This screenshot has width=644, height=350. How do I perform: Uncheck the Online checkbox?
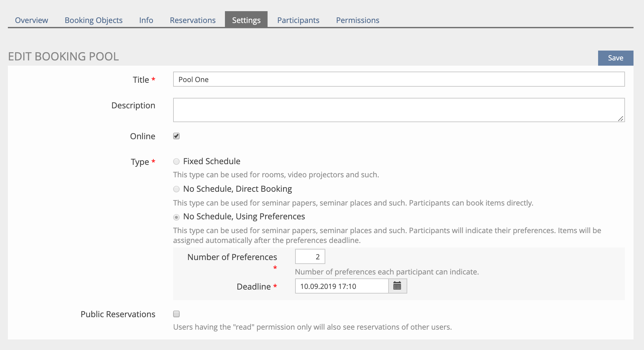(176, 136)
